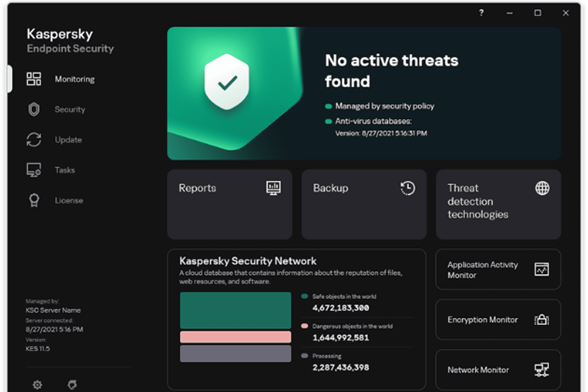Click the Security shield icon
Image resolution: width=588 pixels, height=392 pixels.
[x=34, y=109]
